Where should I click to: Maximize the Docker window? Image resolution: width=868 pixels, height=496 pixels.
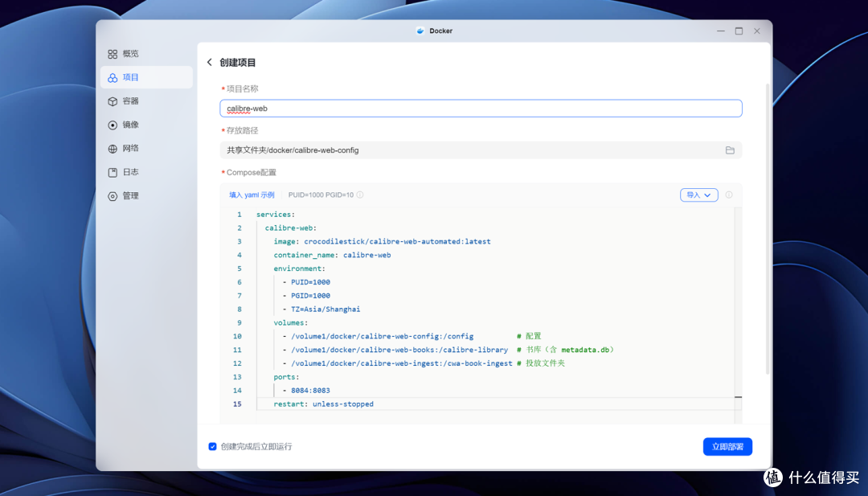[739, 31]
